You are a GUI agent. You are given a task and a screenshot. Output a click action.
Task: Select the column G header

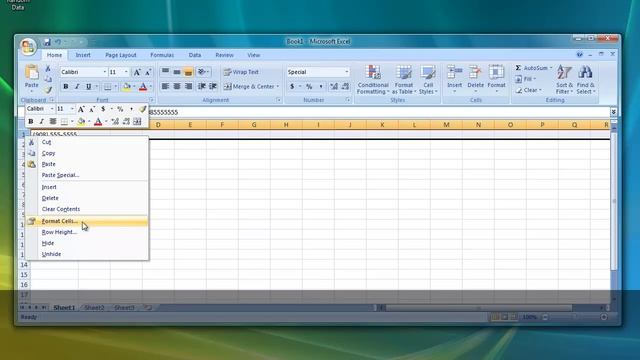(x=254, y=125)
